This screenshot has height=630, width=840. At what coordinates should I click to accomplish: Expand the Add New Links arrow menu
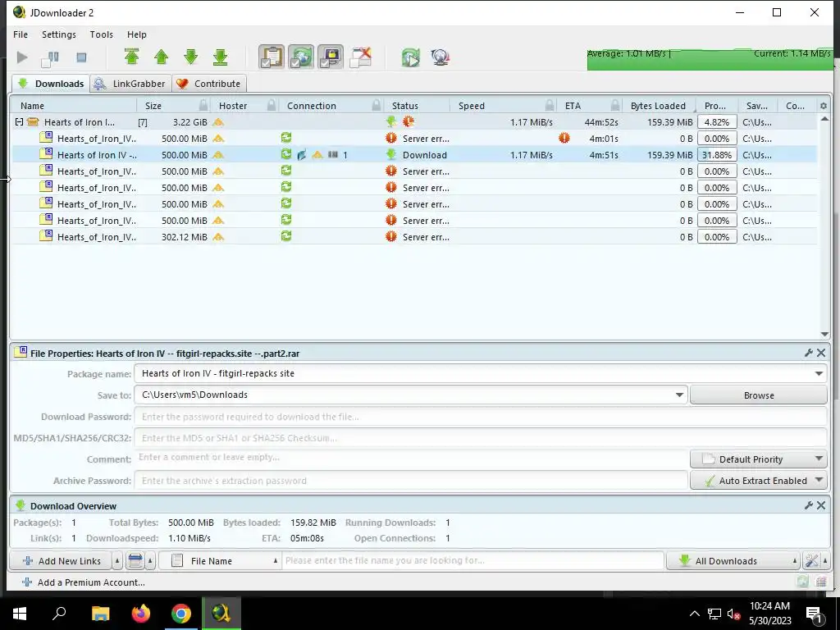click(x=117, y=561)
